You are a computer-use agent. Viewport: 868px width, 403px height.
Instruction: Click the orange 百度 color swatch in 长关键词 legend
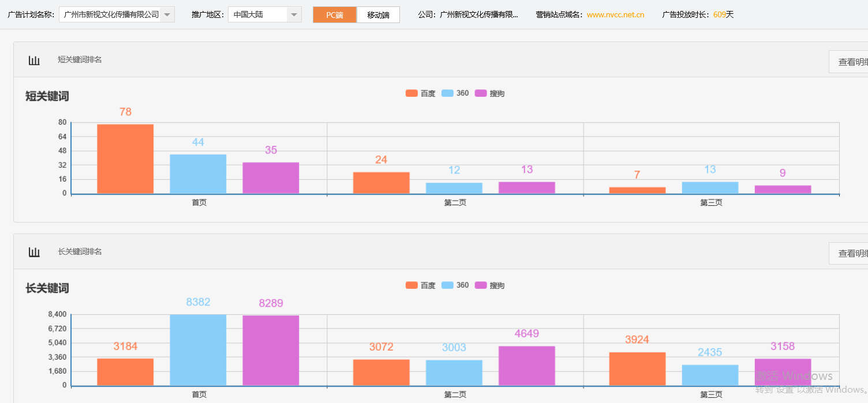coord(410,285)
